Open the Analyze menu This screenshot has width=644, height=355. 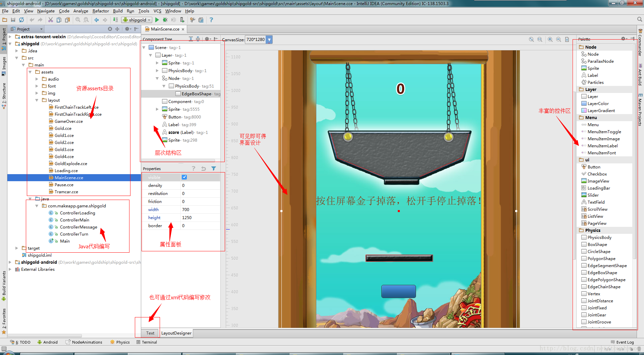click(80, 11)
